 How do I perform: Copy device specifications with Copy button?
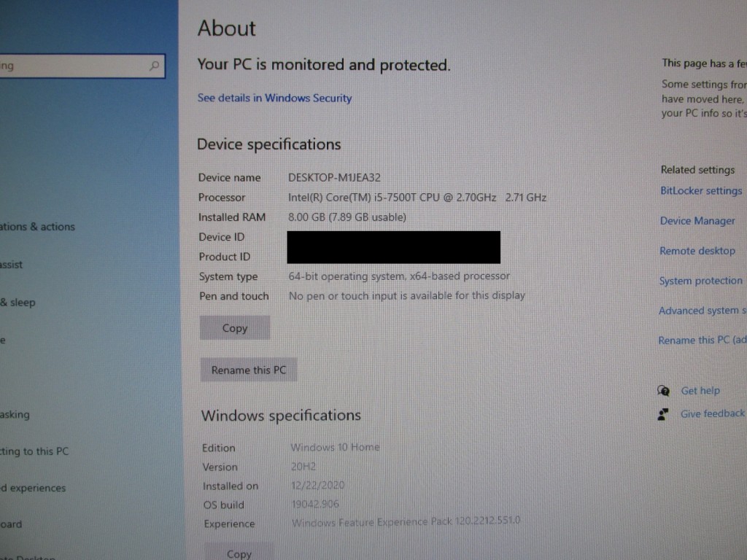pos(235,328)
